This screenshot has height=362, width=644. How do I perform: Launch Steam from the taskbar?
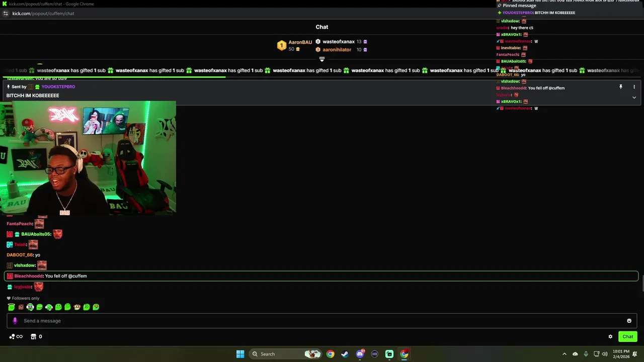345,354
